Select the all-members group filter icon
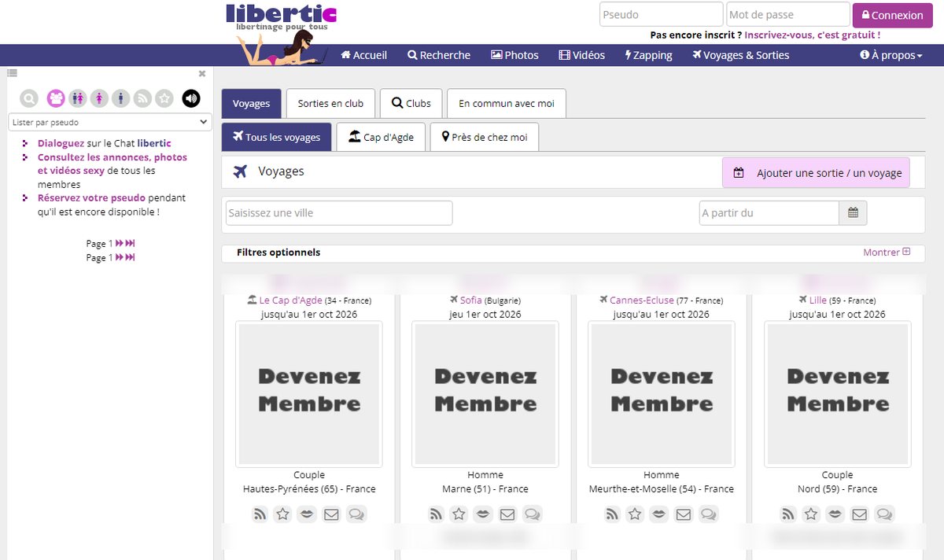944x560 pixels. pyautogui.click(x=56, y=98)
